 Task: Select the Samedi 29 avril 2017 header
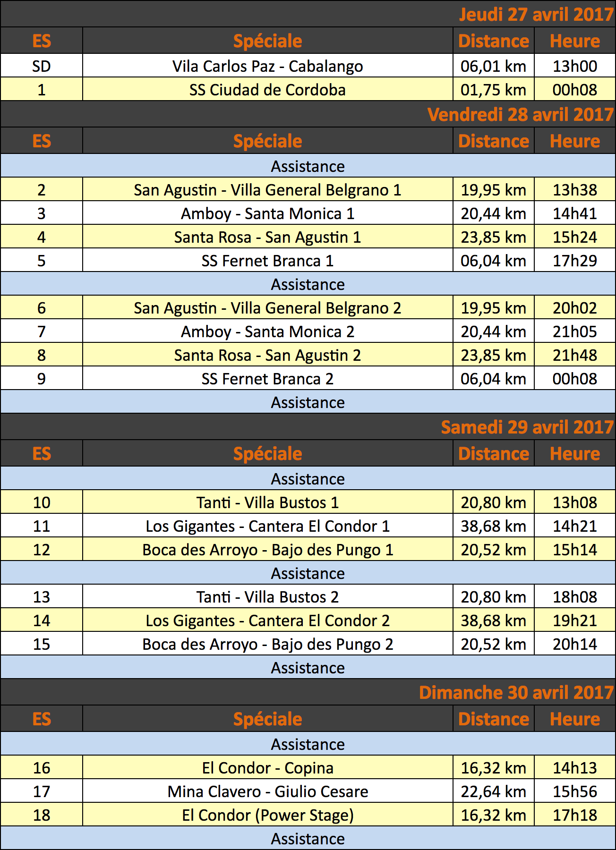pyautogui.click(x=527, y=427)
